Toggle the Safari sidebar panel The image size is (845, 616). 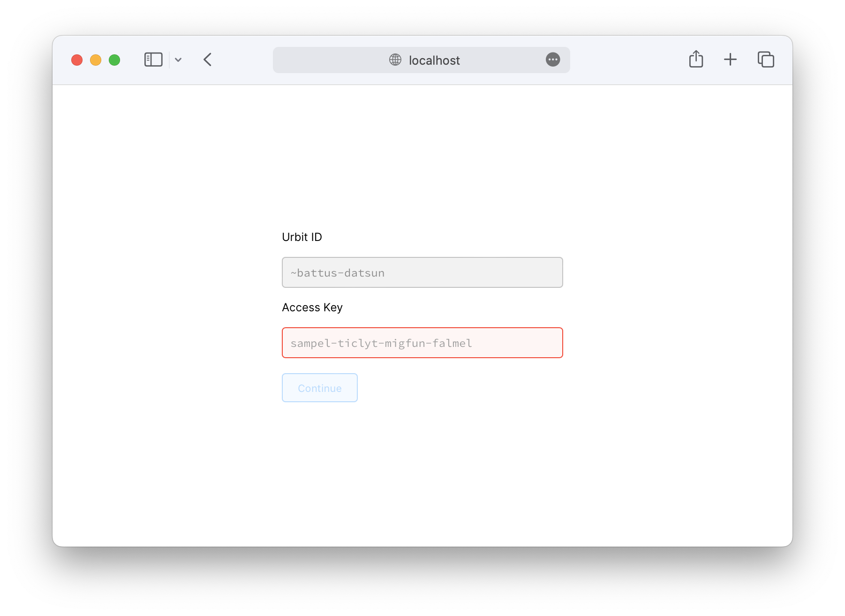[153, 60]
